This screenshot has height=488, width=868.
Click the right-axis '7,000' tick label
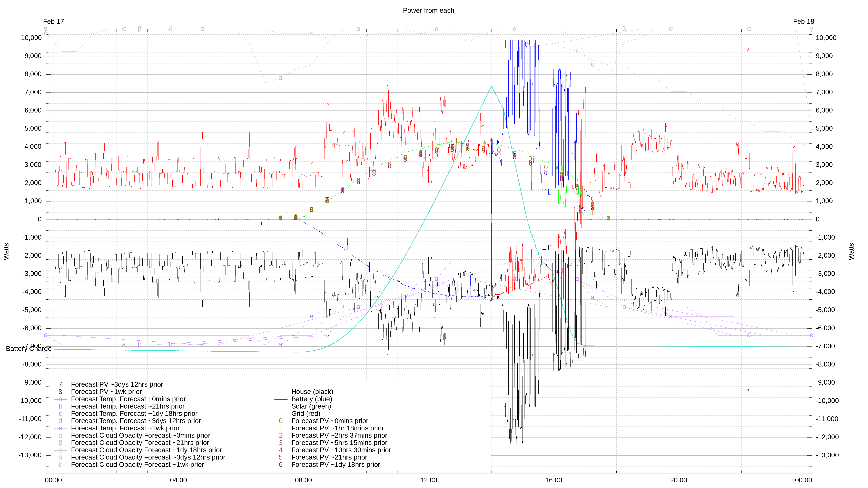[824, 92]
